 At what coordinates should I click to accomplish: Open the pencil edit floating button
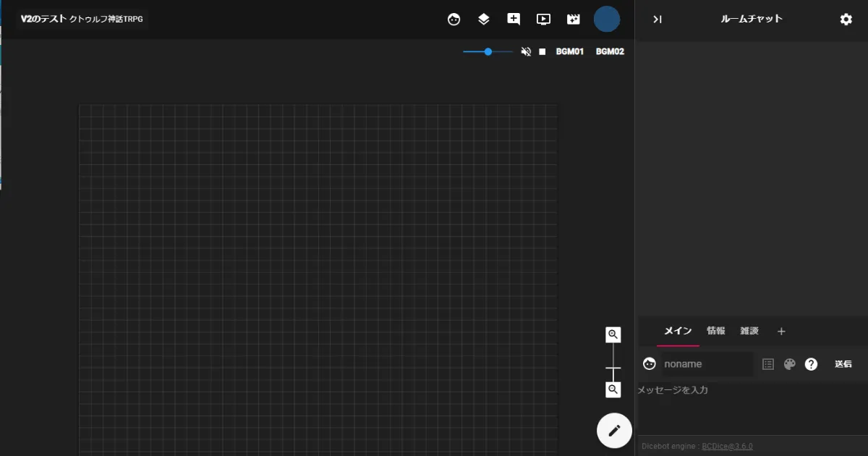click(x=614, y=431)
